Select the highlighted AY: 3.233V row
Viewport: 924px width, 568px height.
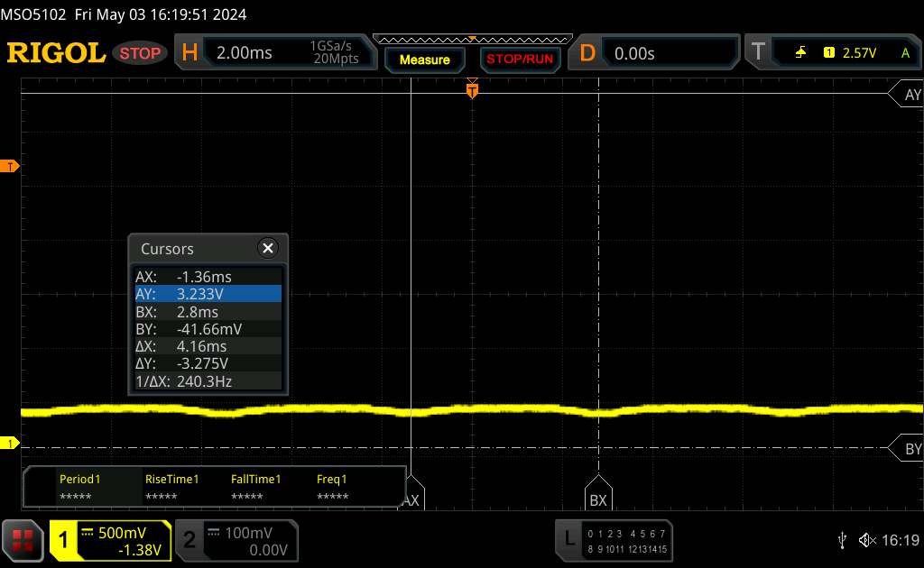[208, 294]
